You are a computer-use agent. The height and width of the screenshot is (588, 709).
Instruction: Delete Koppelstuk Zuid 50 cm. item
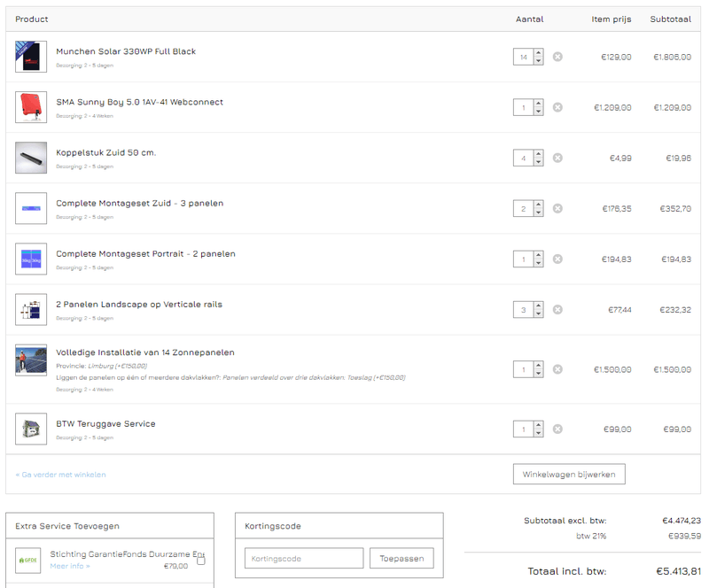pos(557,158)
